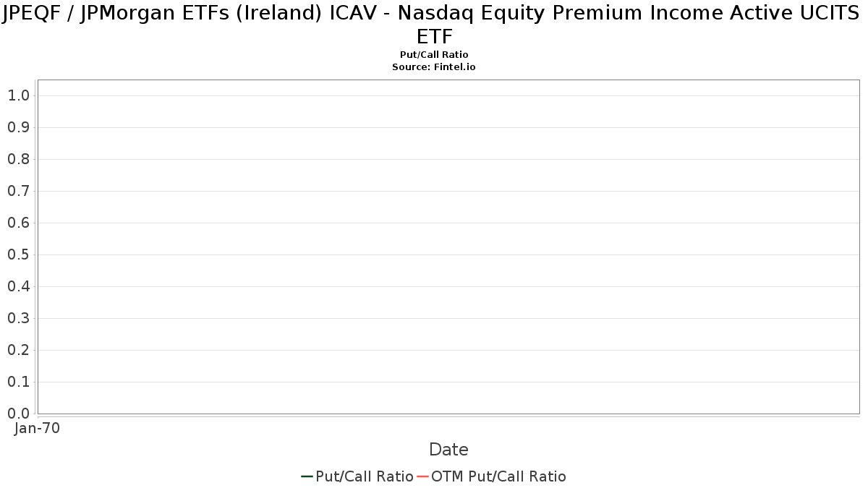Viewport: 868px width, 488px height.
Task: Click the 0.5 y-axis label
Action: pos(18,254)
